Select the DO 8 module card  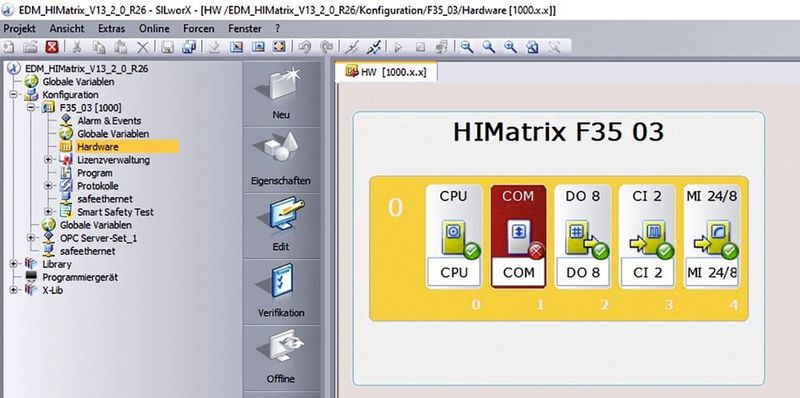pos(583,237)
